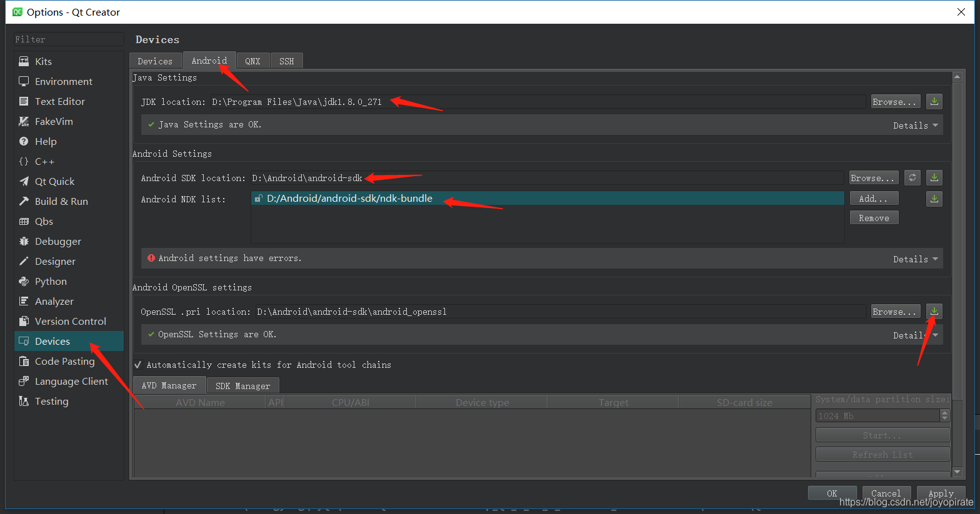Open the Debugger settings category

pos(69,241)
